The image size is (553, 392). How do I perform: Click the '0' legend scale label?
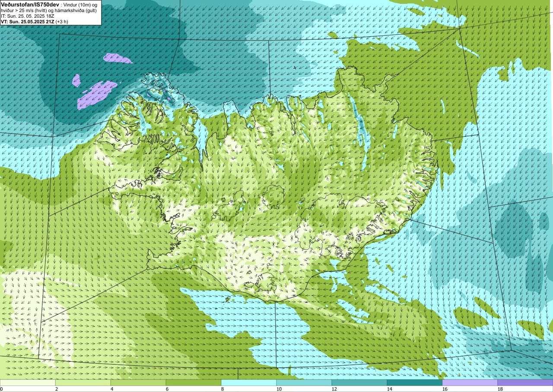coord(1,389)
